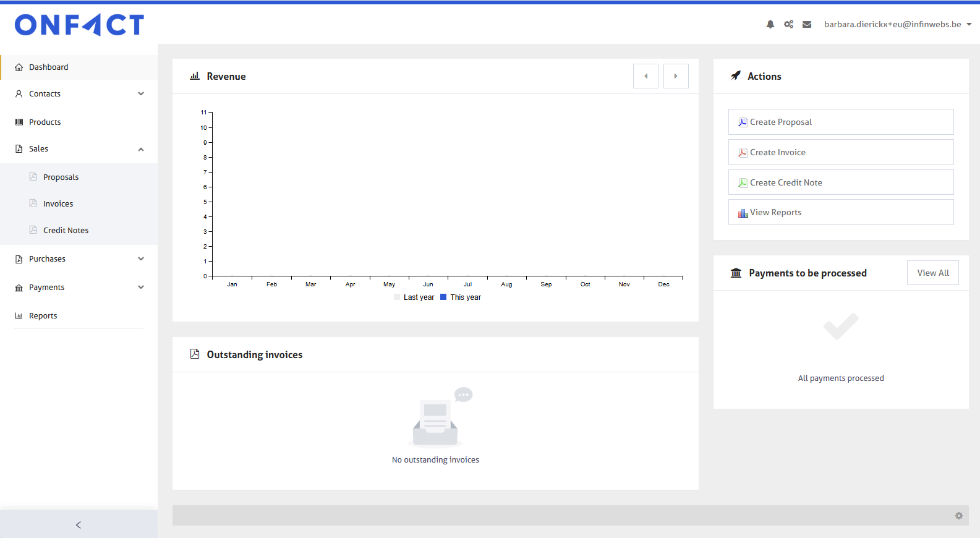Expand the Purchases menu chevron
Viewport: 980px width, 538px height.
(x=141, y=259)
